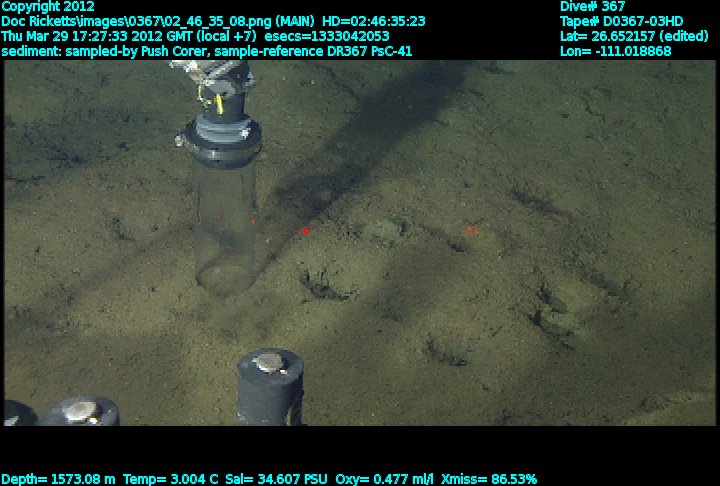The width and height of the screenshot is (720, 486).
Task: Click the 'Tape# D0367-03HD' label
Action: coord(621,21)
